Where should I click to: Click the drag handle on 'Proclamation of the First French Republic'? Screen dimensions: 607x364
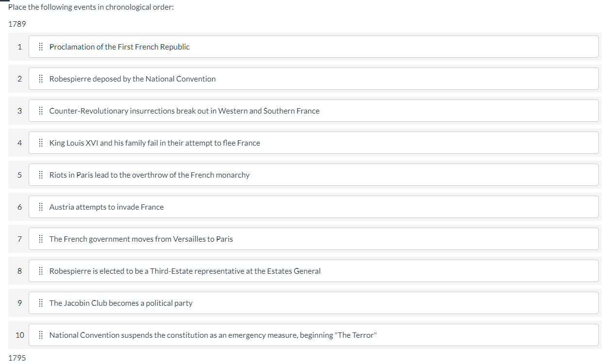[40, 47]
